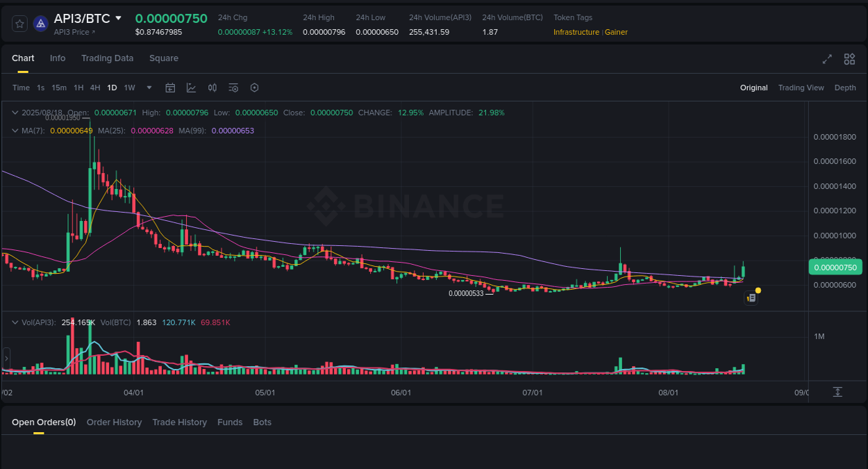Open the indicators icon
This screenshot has height=469, width=868.
point(212,88)
